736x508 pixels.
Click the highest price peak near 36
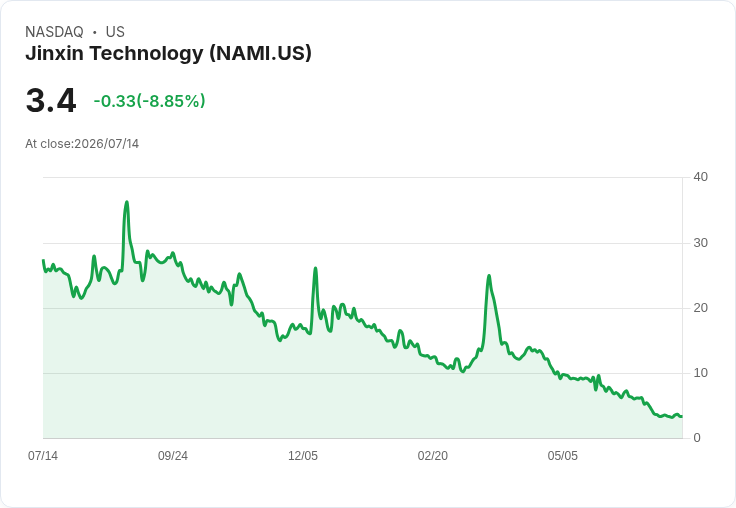pos(127,202)
